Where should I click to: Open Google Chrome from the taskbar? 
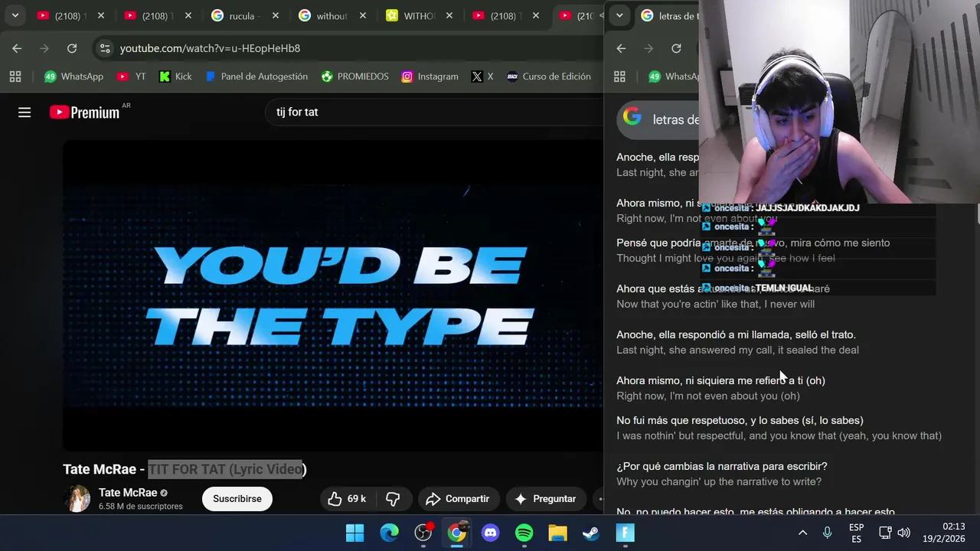tap(457, 533)
